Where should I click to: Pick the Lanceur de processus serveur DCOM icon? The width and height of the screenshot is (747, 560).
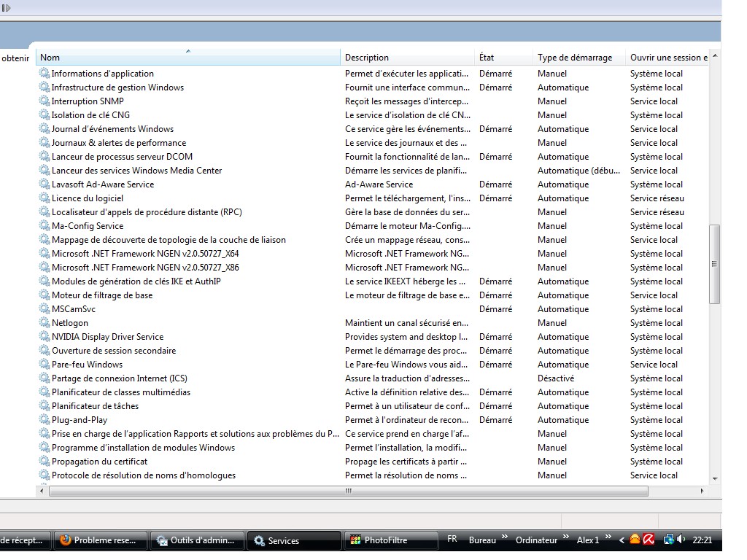click(x=44, y=156)
